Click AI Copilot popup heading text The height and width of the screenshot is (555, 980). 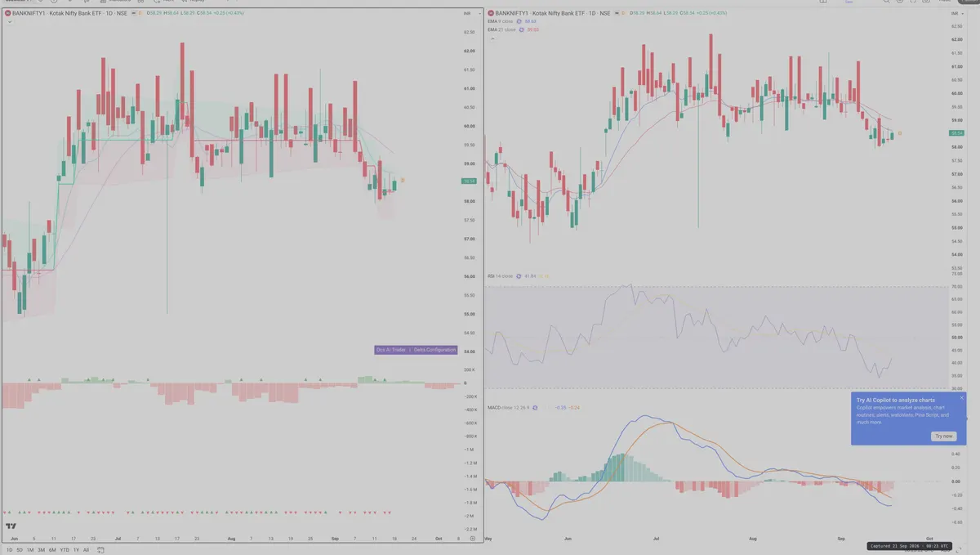(895, 401)
